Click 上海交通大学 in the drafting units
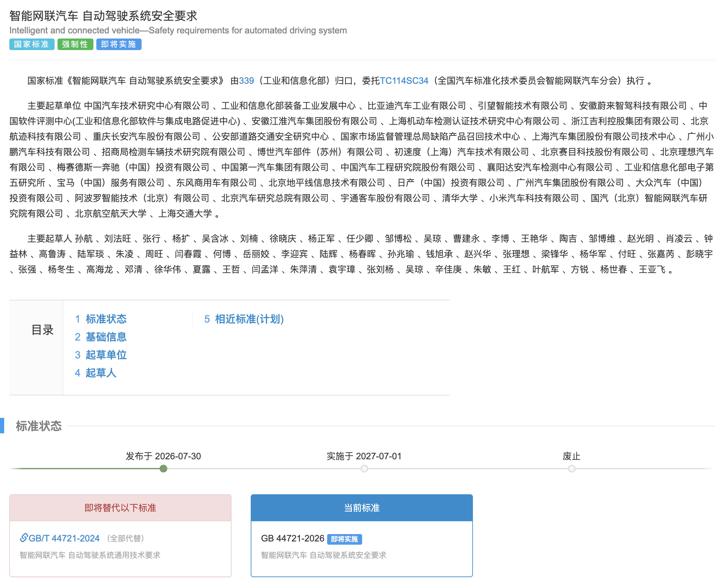 (x=185, y=213)
